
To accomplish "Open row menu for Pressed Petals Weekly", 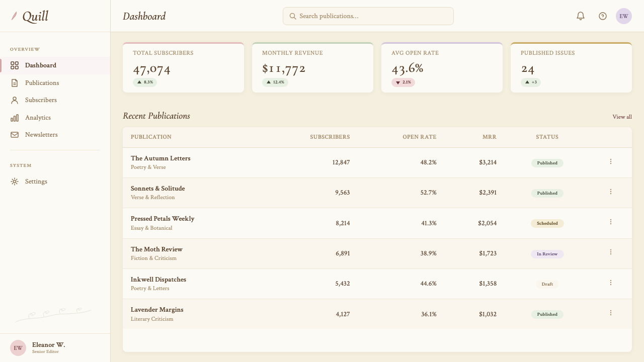I will (x=611, y=222).
